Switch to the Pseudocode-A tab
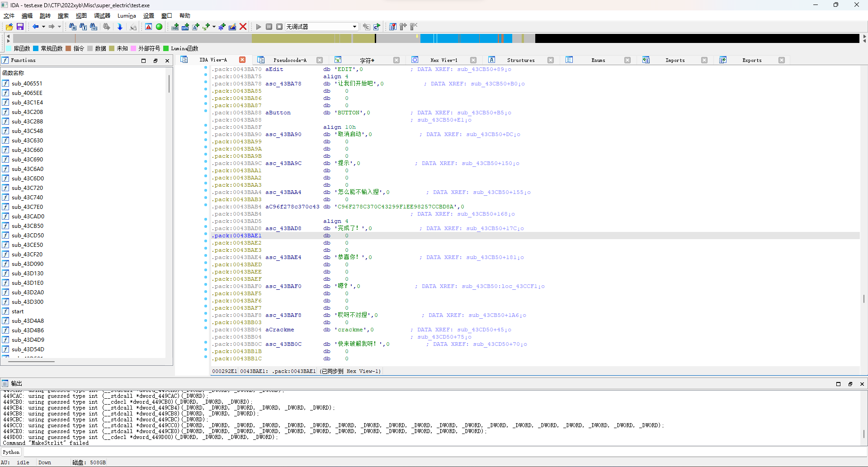Viewport: 868px width, 467px height. pyautogui.click(x=290, y=60)
